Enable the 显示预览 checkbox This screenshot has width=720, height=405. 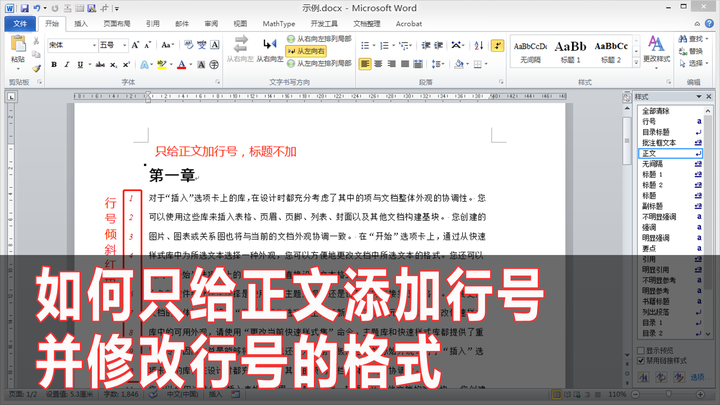641,351
